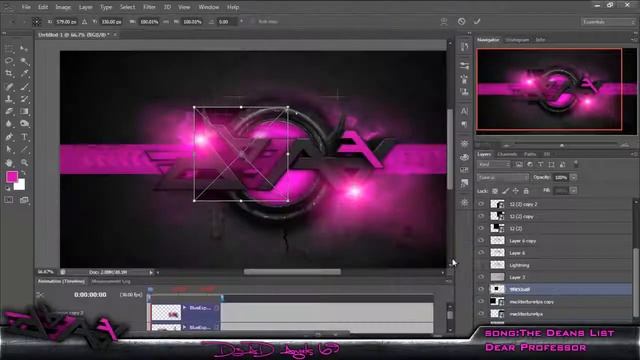Cancel the transform in options bar
This screenshot has height=360, width=640.
tap(461, 21)
